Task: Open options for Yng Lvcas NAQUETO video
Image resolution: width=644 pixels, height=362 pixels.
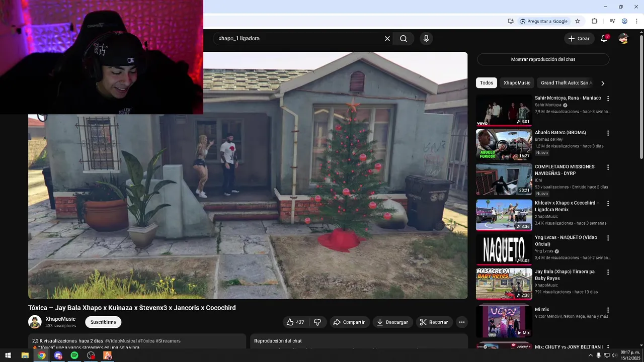Action: coord(608,238)
